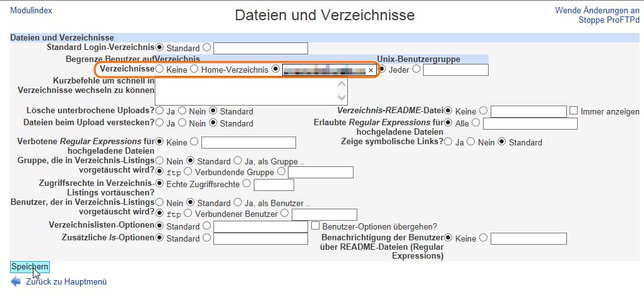Click the Speichern button
644x301 pixels.
pos(30,267)
